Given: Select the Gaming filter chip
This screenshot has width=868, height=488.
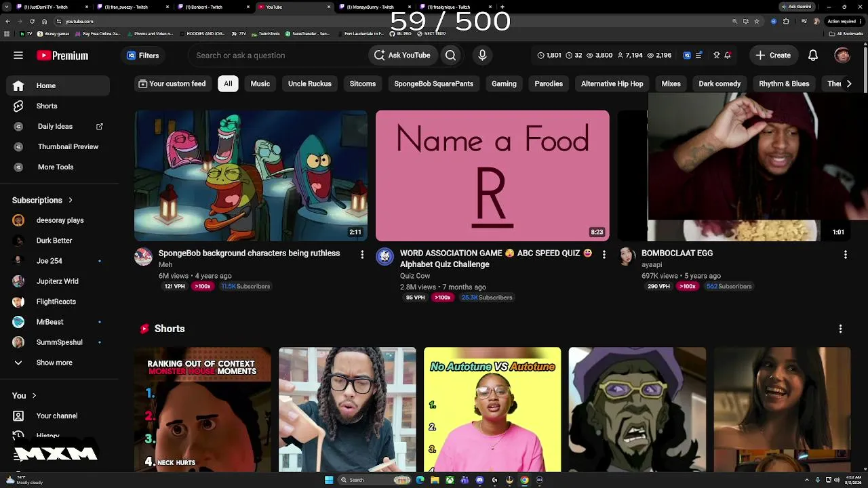Looking at the screenshot, I should click(504, 84).
